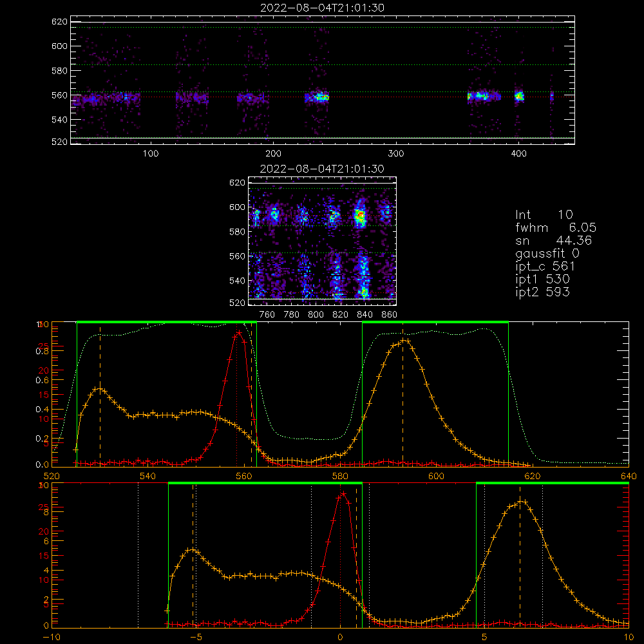Click x-axis label 400 under the wide top image
The width and height of the screenshot is (644, 644).
[x=518, y=153]
